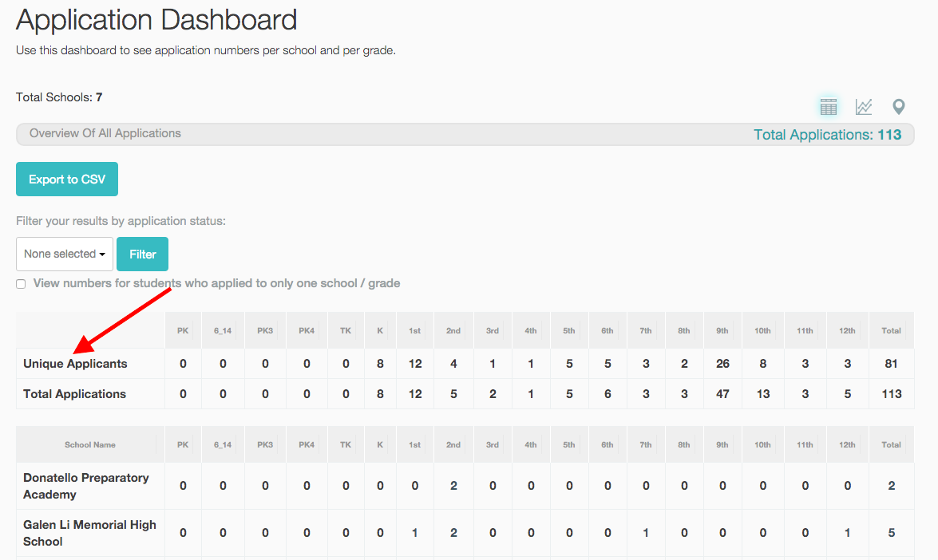
Task: Click the K column header in summary table
Action: [380, 330]
